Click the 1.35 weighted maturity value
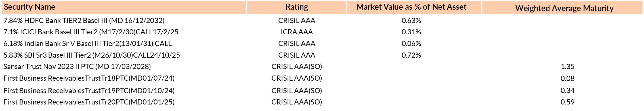The height and width of the screenshot is (111, 644). pos(567,66)
